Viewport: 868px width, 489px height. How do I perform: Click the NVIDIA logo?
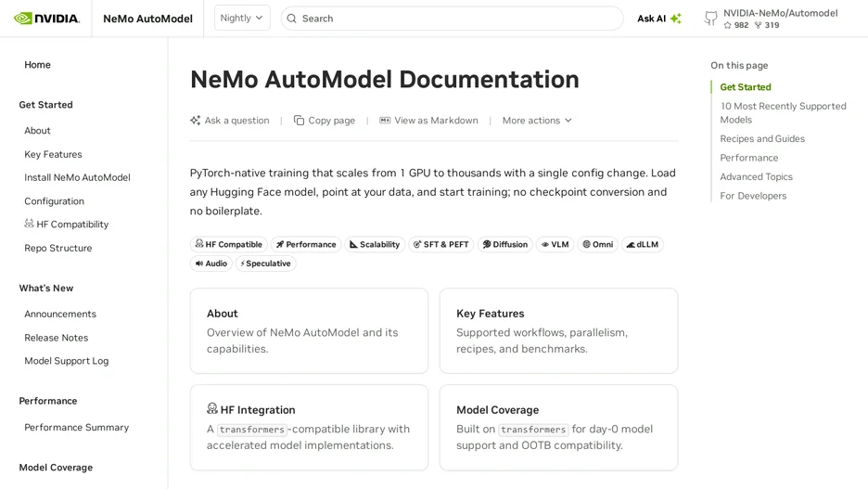pos(46,19)
